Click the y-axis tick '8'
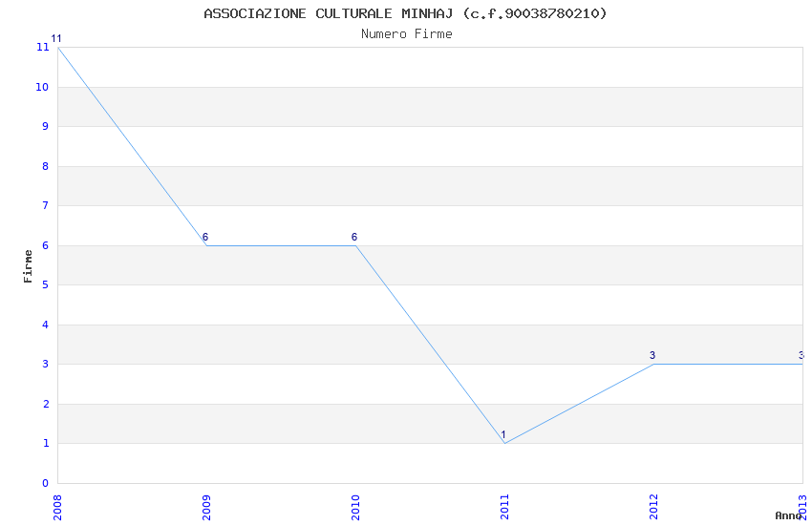Screen dimensions: 812x525 pos(46,166)
